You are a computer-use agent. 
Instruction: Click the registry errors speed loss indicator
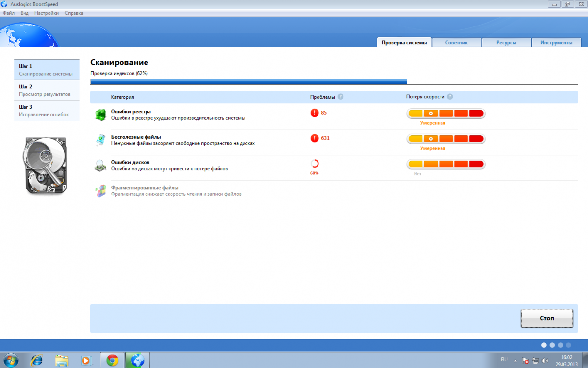[445, 113]
